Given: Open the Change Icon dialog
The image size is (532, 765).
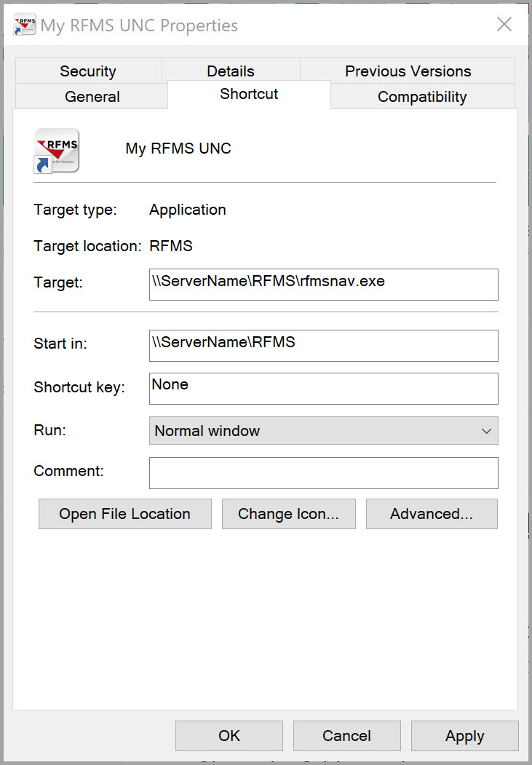Looking at the screenshot, I should pos(289,514).
